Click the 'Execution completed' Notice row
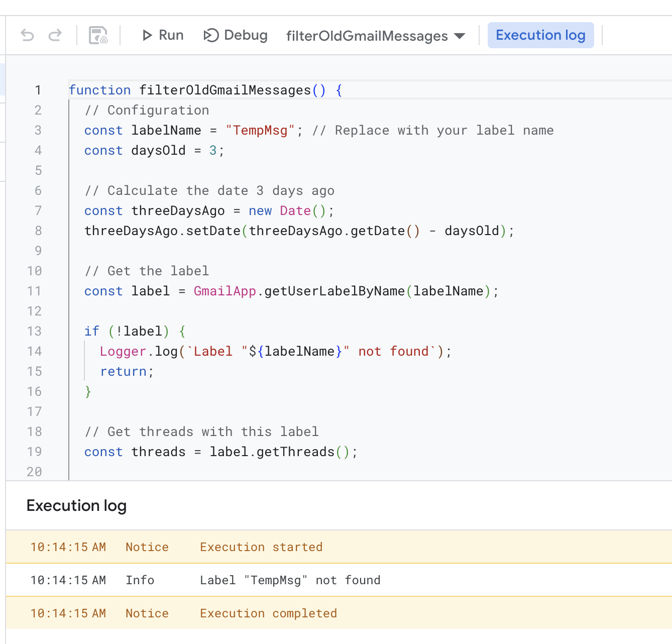The height and width of the screenshot is (644, 672). click(269, 613)
